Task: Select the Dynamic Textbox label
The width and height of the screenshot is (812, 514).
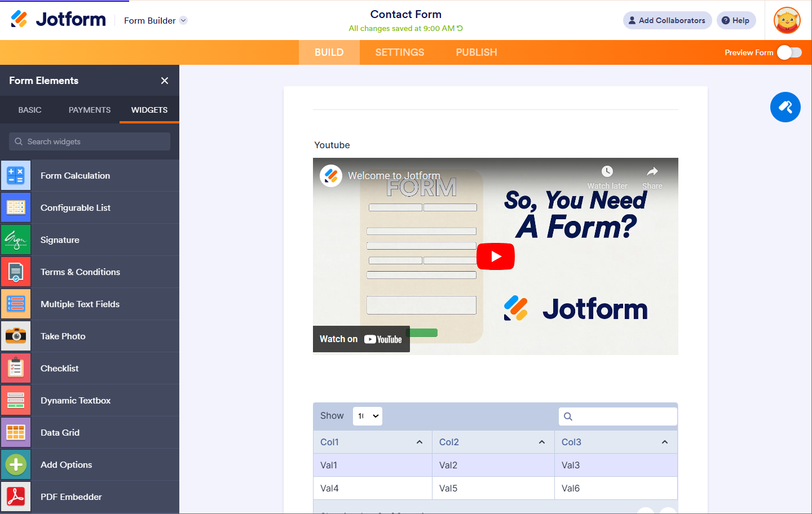Action: point(76,400)
